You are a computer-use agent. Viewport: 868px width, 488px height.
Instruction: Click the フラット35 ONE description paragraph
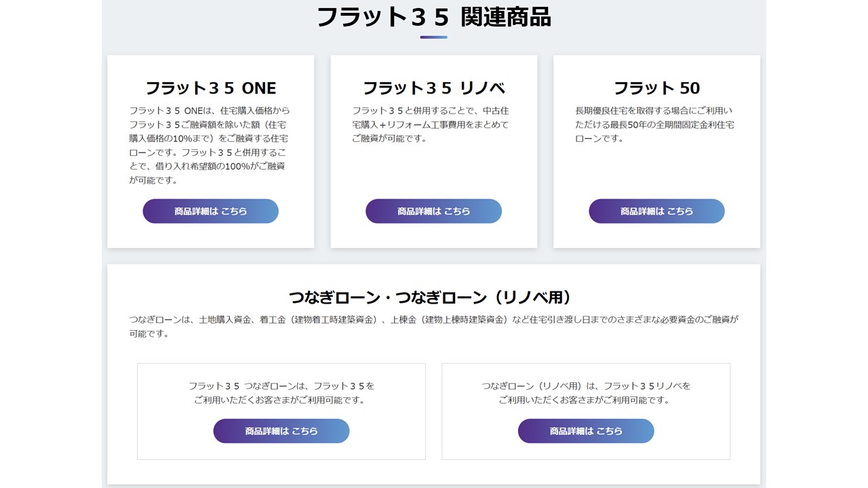point(210,145)
